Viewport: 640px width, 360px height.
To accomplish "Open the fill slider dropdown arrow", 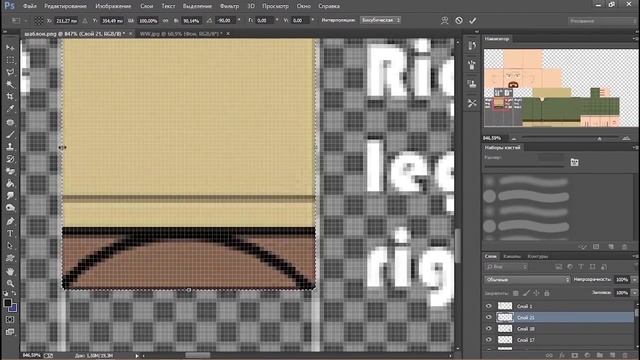I will coord(634,293).
